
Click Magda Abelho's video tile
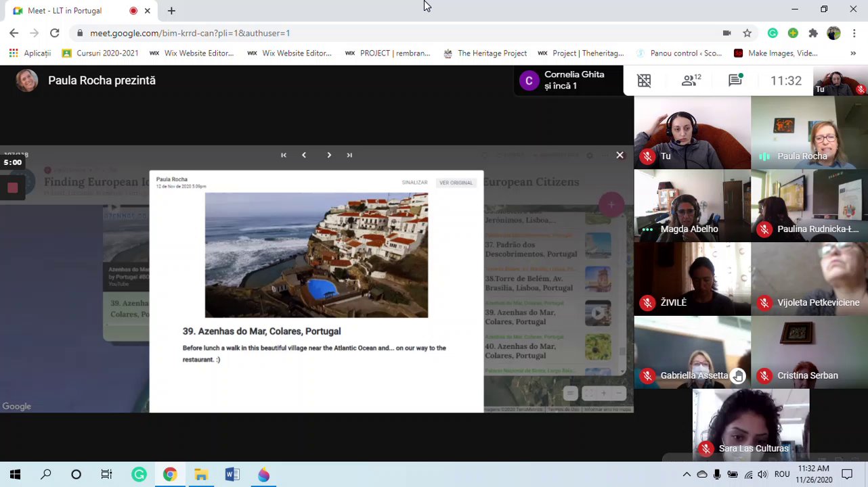[x=692, y=206]
